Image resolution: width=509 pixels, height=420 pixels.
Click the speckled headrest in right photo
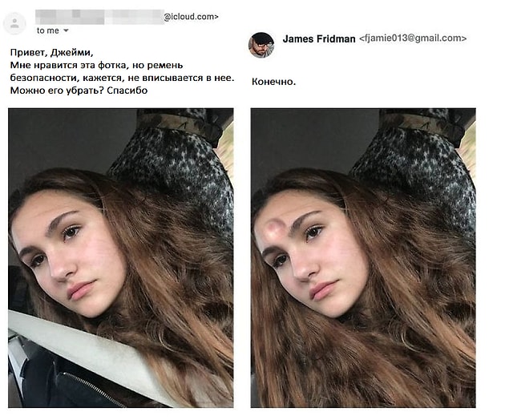[418, 162]
